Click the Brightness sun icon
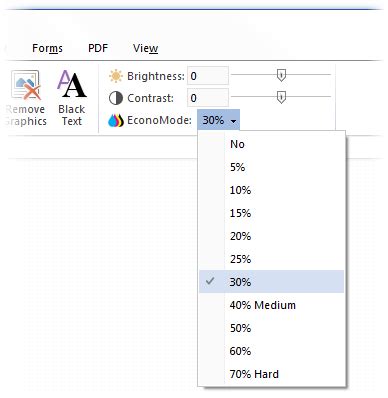The image size is (388, 398). 116,76
